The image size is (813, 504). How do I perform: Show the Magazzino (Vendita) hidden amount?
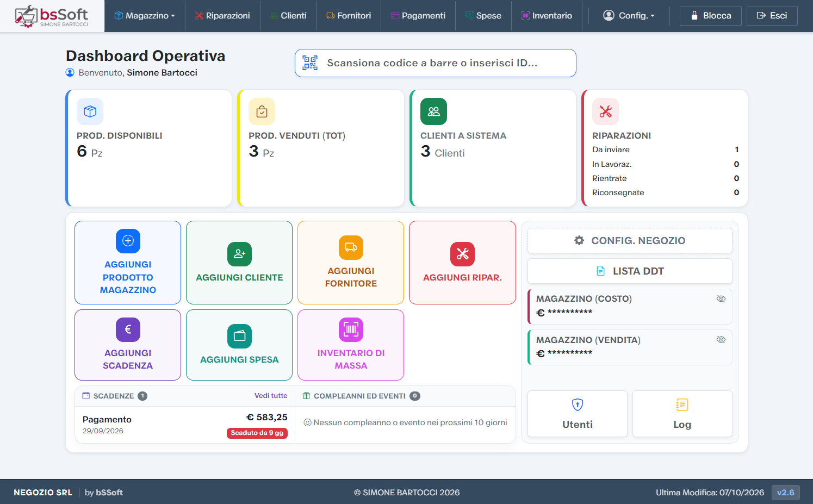pos(721,340)
